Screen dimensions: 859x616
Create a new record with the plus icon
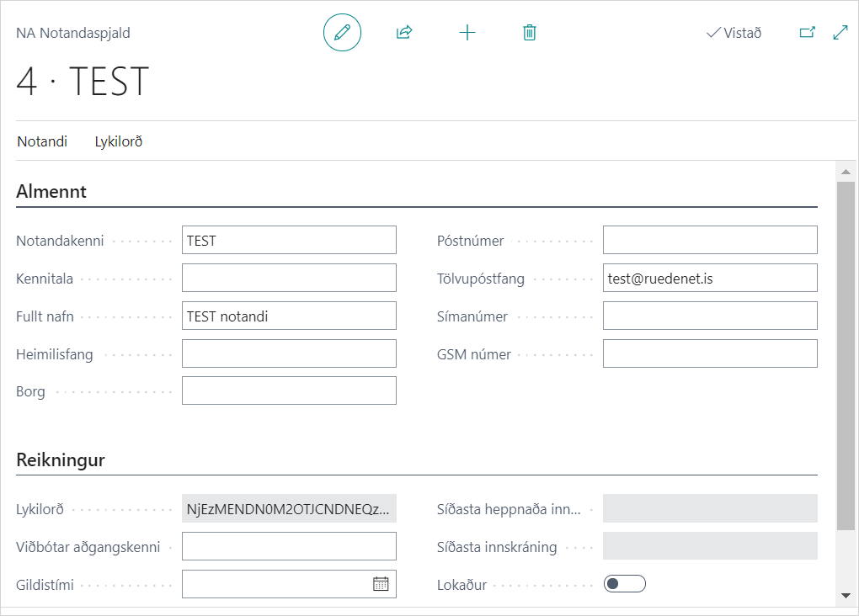(467, 33)
